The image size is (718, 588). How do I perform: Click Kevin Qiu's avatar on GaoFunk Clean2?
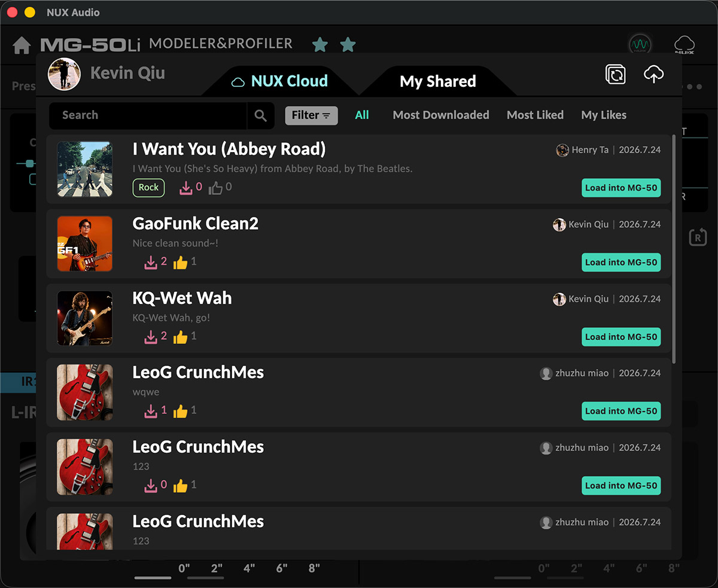click(559, 225)
